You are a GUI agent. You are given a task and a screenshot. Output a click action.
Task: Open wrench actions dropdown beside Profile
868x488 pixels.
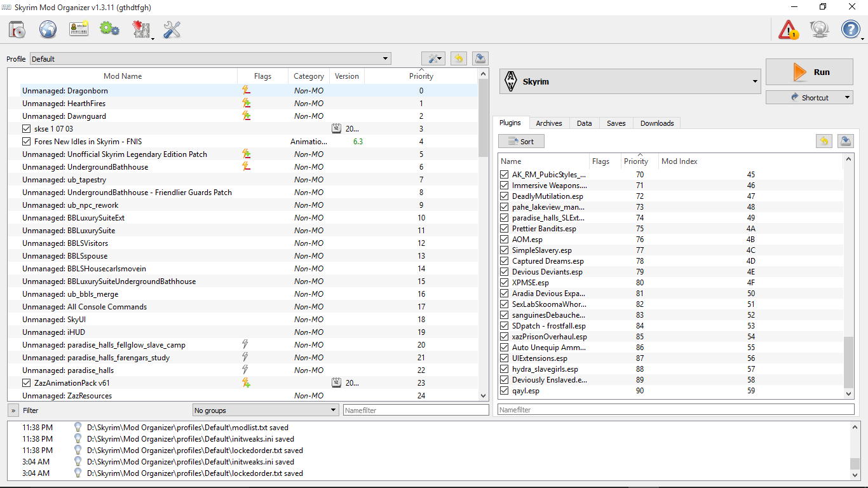(433, 58)
